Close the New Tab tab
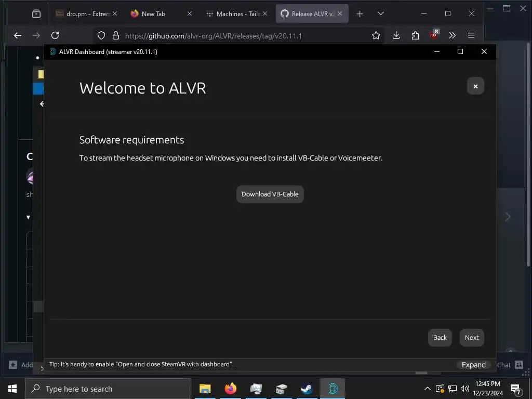The width and height of the screenshot is (532, 399). (189, 14)
